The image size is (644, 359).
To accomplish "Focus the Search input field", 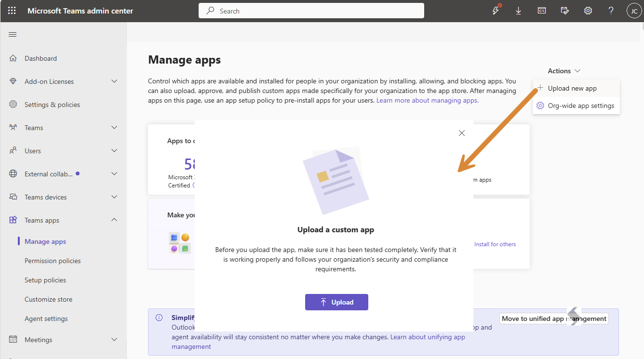I will [x=311, y=11].
